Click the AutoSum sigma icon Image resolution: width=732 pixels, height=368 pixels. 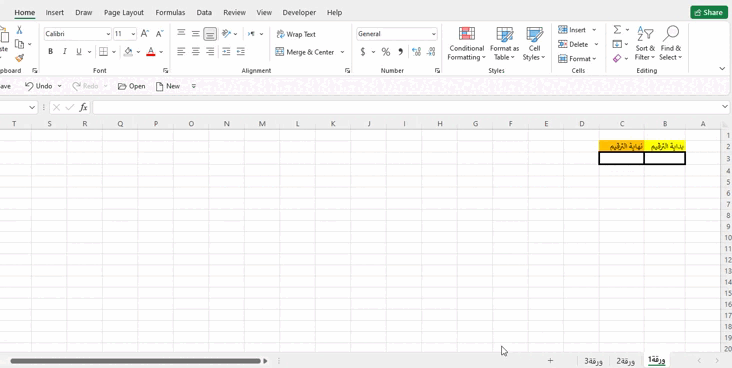(x=617, y=29)
